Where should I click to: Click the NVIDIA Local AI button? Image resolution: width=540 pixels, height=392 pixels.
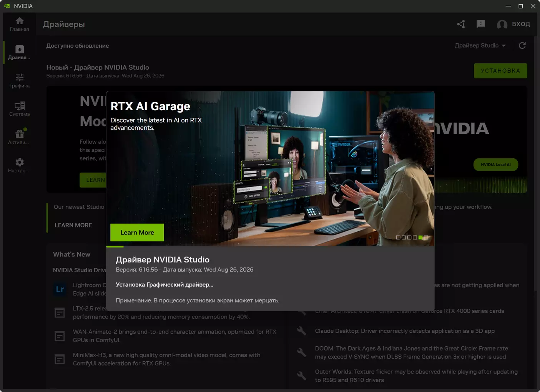click(496, 164)
